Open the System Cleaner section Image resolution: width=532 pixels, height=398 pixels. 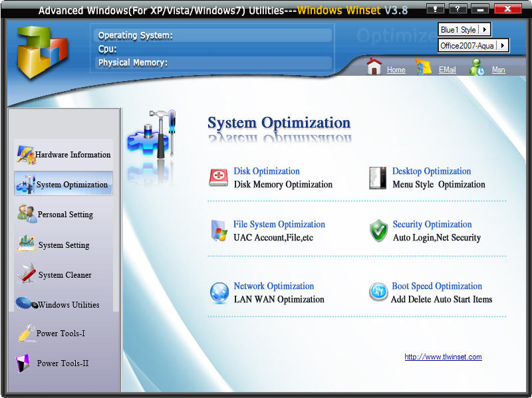point(63,274)
